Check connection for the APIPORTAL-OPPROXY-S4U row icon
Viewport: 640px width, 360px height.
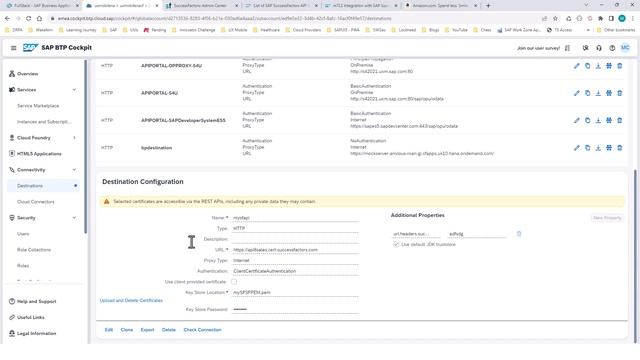pos(609,66)
